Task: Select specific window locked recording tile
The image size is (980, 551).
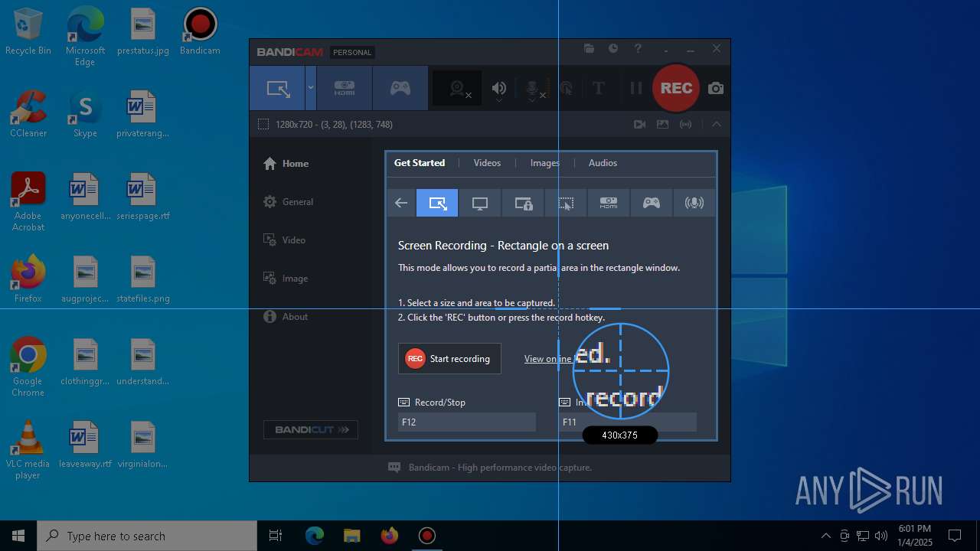Action: point(523,203)
